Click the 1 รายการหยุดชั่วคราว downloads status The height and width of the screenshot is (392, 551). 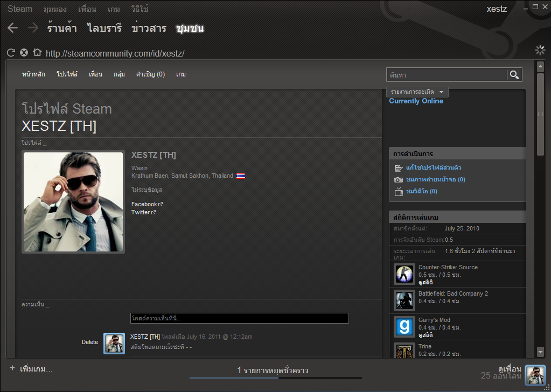pos(273,370)
